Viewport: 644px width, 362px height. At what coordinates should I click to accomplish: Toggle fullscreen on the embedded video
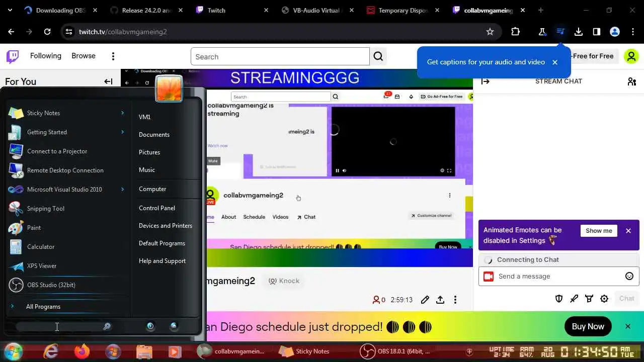(x=449, y=170)
